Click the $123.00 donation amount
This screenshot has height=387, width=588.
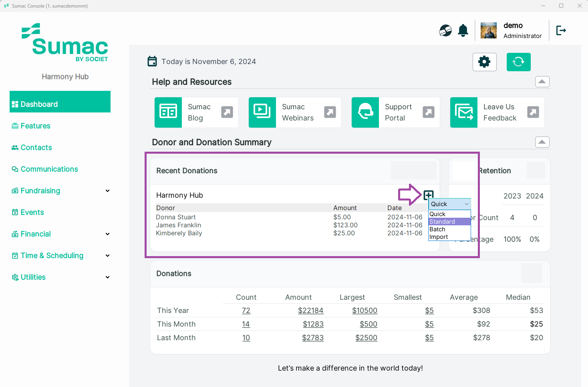pyautogui.click(x=345, y=225)
